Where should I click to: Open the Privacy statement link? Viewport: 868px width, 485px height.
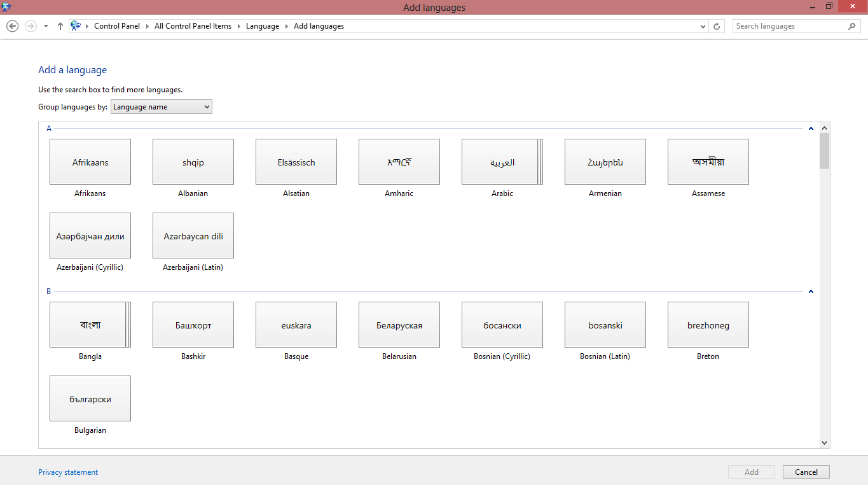[68, 472]
